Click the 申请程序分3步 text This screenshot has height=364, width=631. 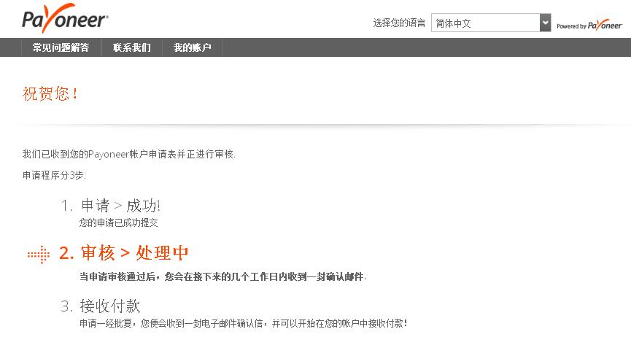click(x=54, y=175)
